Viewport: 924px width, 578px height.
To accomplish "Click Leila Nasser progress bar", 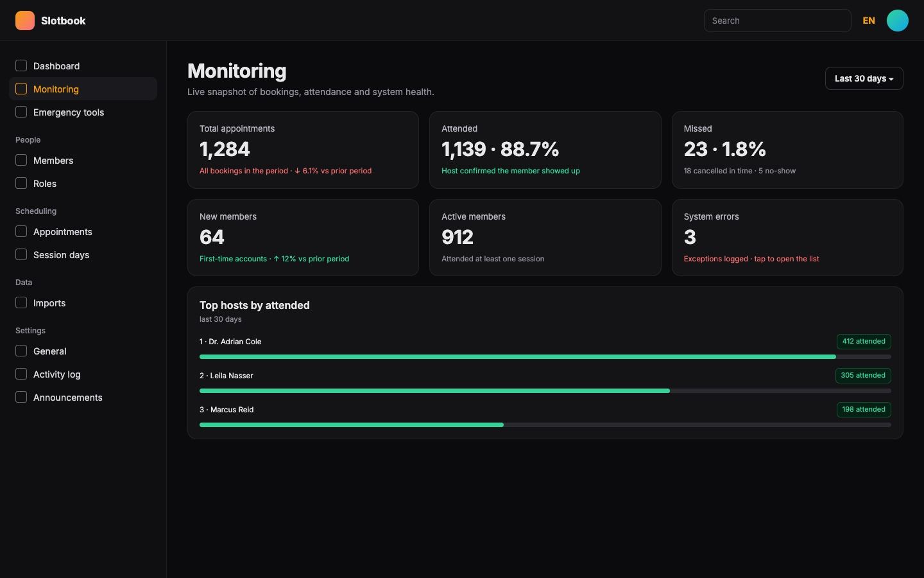I will (x=545, y=390).
